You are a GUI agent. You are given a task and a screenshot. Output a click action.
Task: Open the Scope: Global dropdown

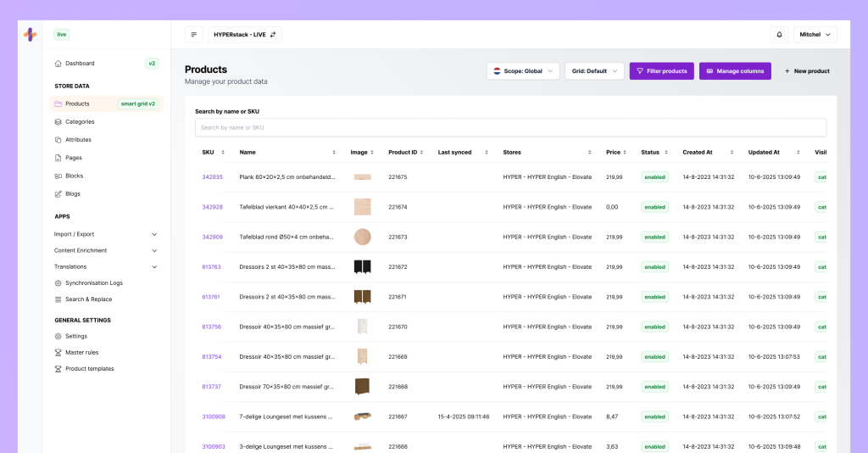523,71
